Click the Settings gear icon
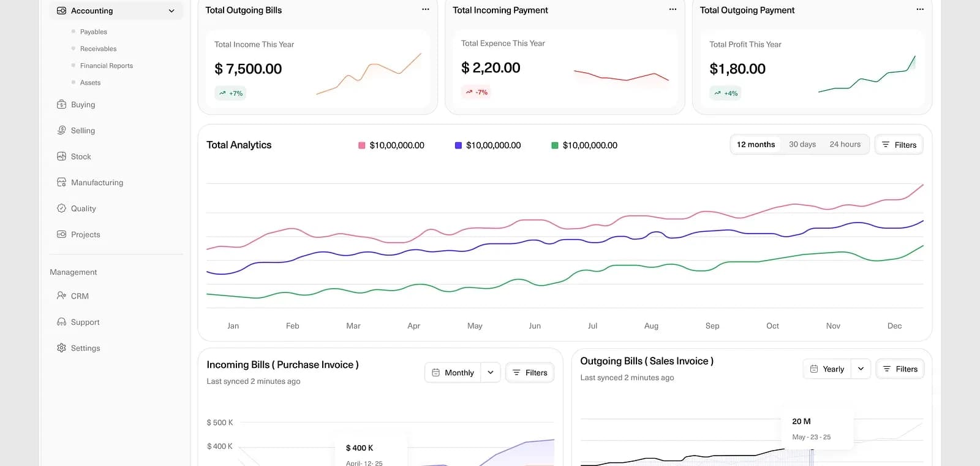The width and height of the screenshot is (980, 466). pyautogui.click(x=61, y=348)
